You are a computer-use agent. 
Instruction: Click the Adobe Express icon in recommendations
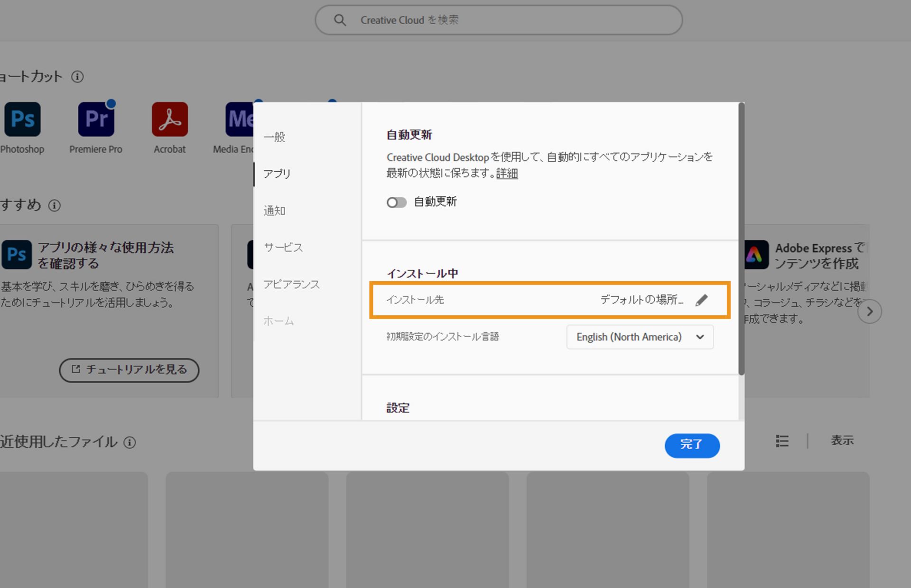coord(756,255)
